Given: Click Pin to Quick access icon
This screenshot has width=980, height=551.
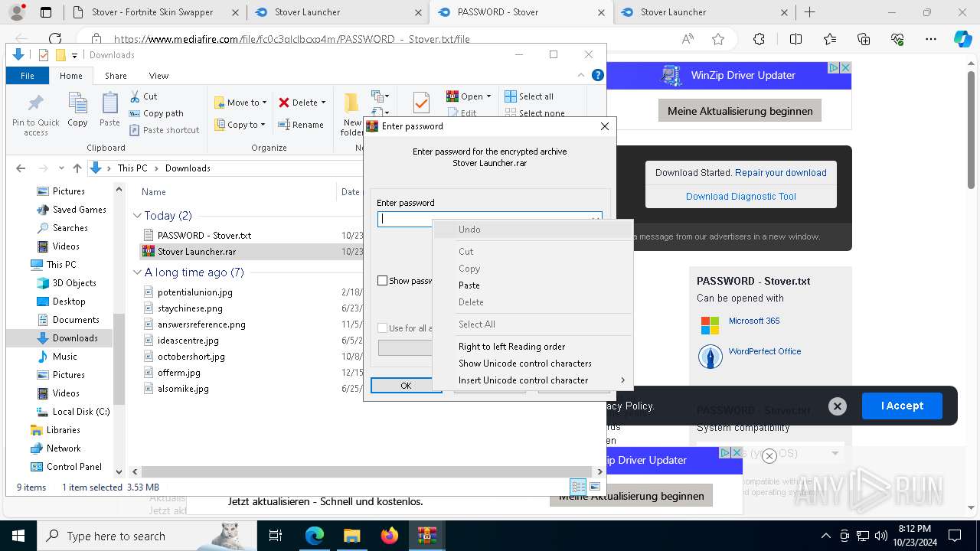Looking at the screenshot, I should 35,103.
